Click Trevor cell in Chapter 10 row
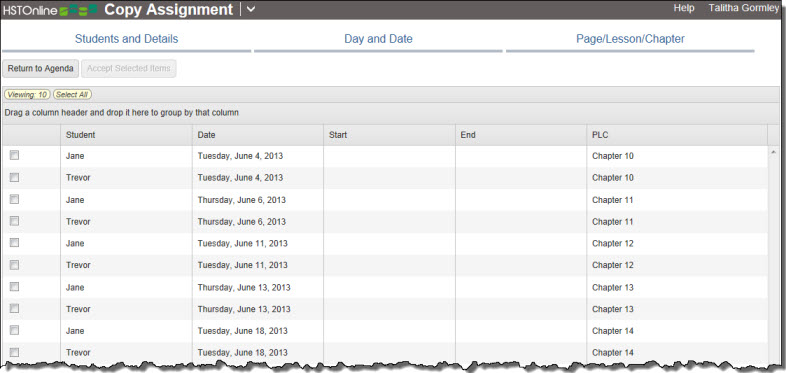Screen dimensions: 786x373 126,177
